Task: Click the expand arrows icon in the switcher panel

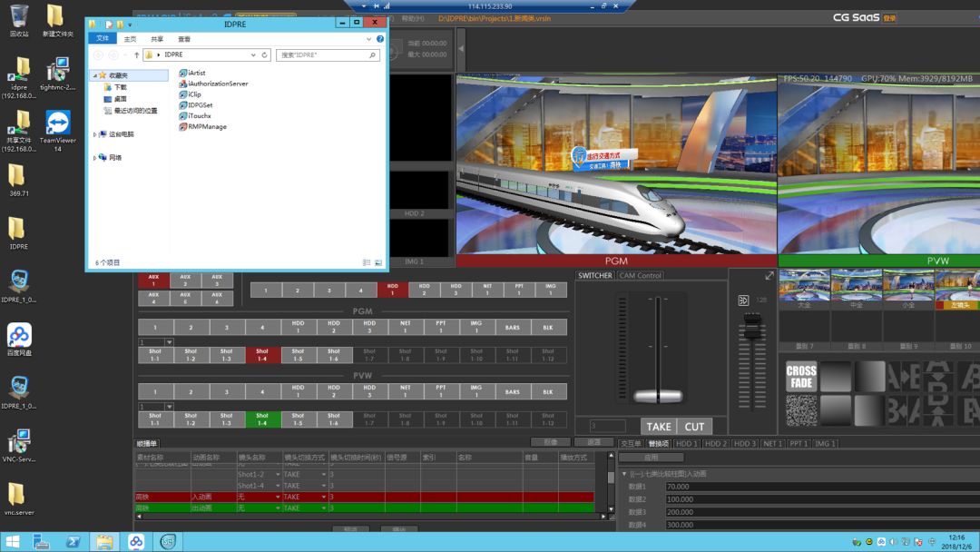Action: (769, 276)
